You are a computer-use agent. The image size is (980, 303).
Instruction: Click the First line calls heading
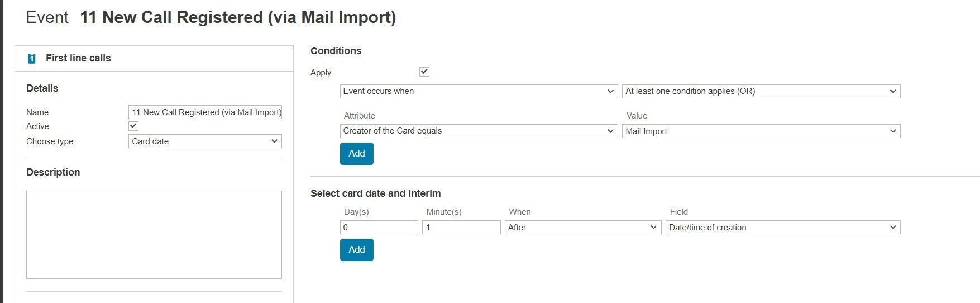(78, 58)
